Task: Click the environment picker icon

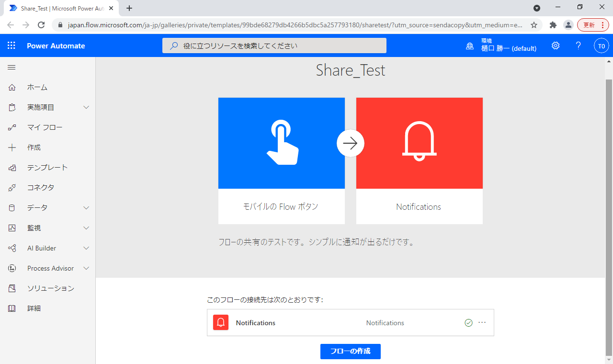Action: pos(470,46)
